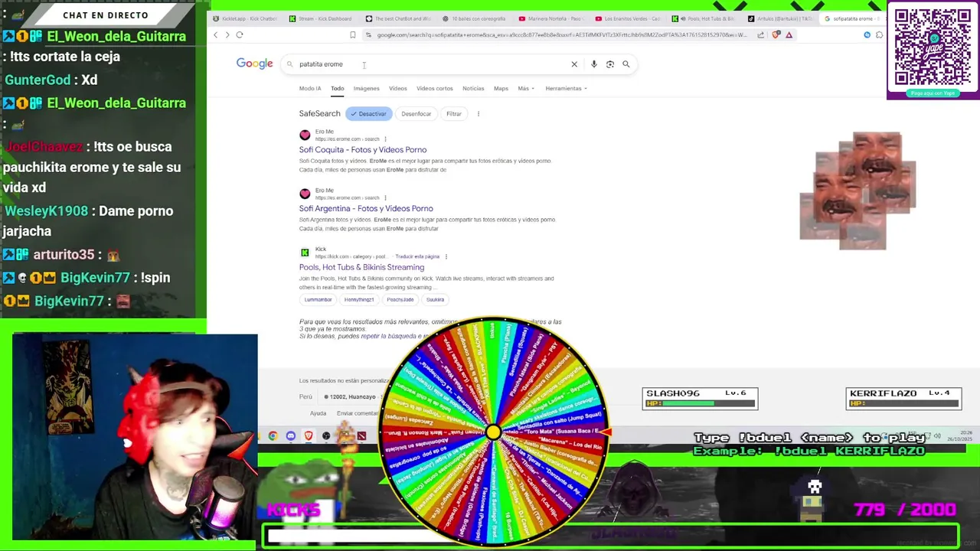980x551 pixels.
Task: Open the share icon in the address bar
Action: [760, 34]
